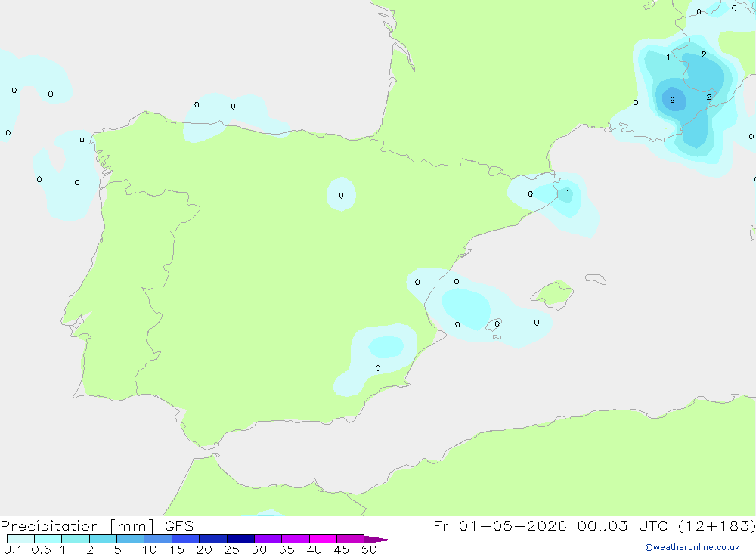
Task: Pick the 10–15 mm legend color swatch
Action: pyautogui.click(x=158, y=539)
